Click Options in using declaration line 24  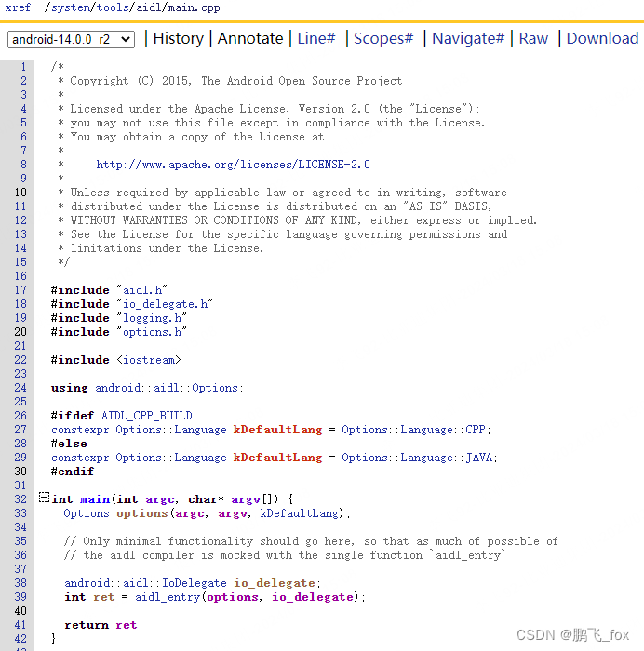pyautogui.click(x=214, y=388)
